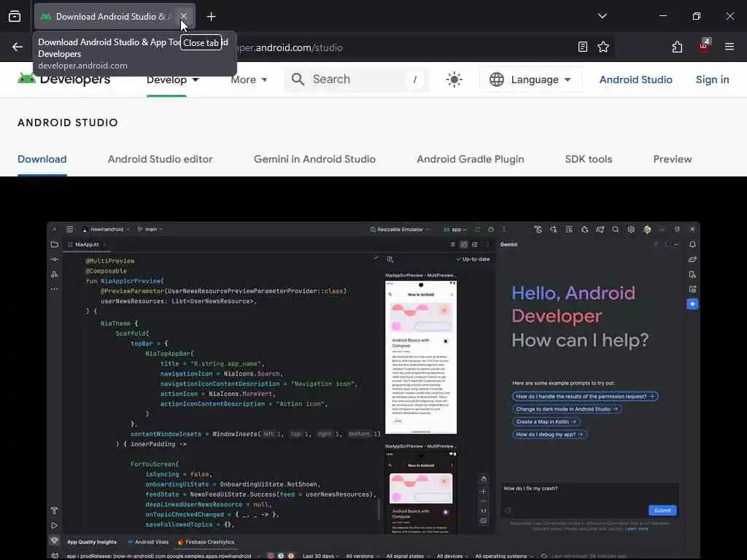Open the Project folder tool window icon

pyautogui.click(x=54, y=244)
